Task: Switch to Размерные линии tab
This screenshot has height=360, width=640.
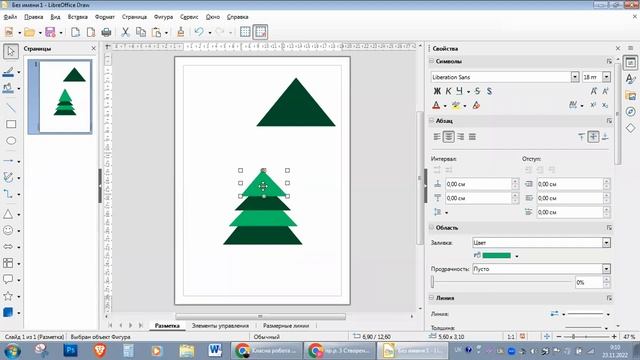Action: click(286, 326)
